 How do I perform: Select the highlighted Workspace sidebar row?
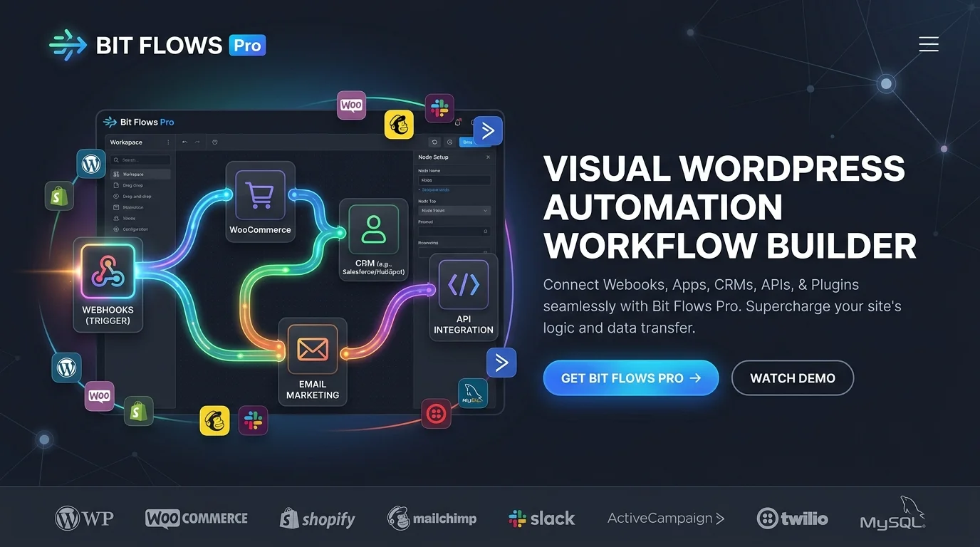point(140,174)
